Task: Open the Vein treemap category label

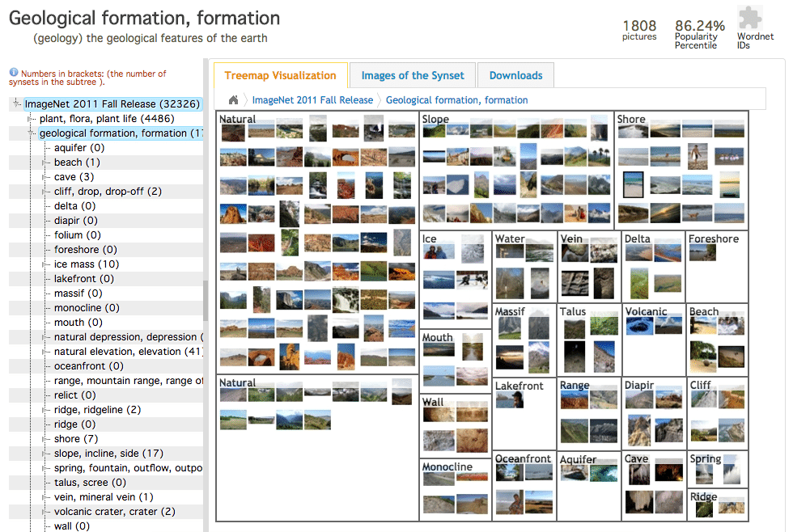Action: point(571,239)
